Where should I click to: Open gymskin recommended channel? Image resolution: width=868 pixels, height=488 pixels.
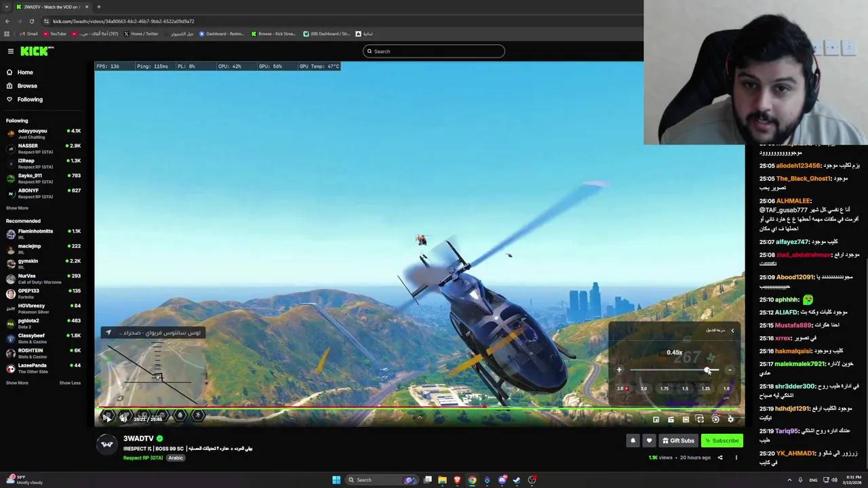pyautogui.click(x=43, y=264)
